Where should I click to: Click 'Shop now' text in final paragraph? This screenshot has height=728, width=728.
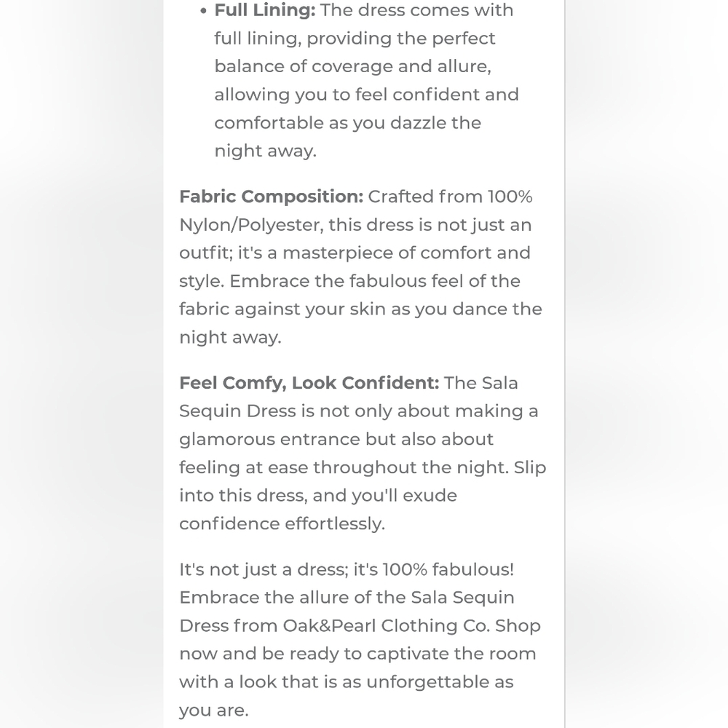[360, 640]
